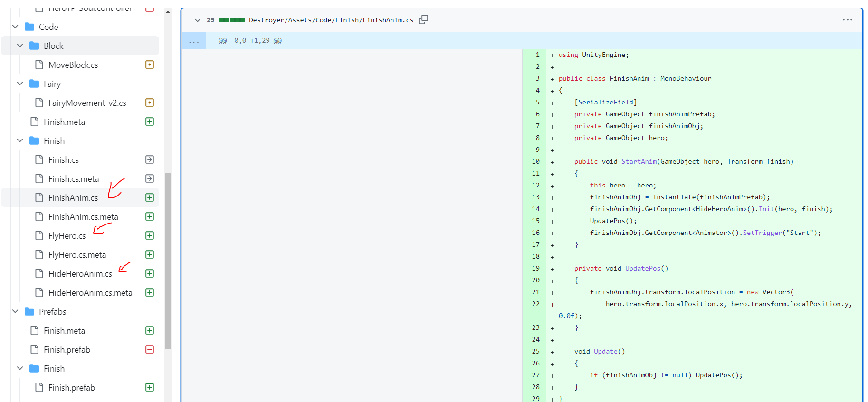Image resolution: width=868 pixels, height=402 pixels.
Task: Click the green diffstat blocks next to 29
Action: pos(232,20)
